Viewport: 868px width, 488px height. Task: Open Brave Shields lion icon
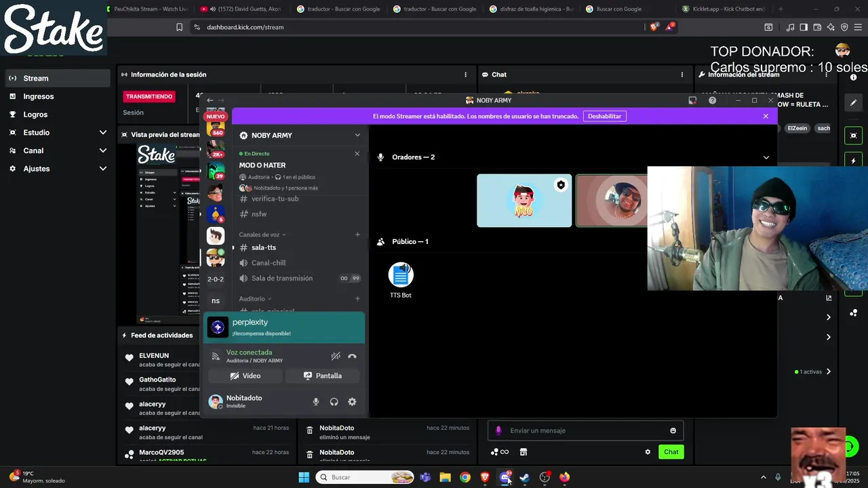[x=654, y=27]
